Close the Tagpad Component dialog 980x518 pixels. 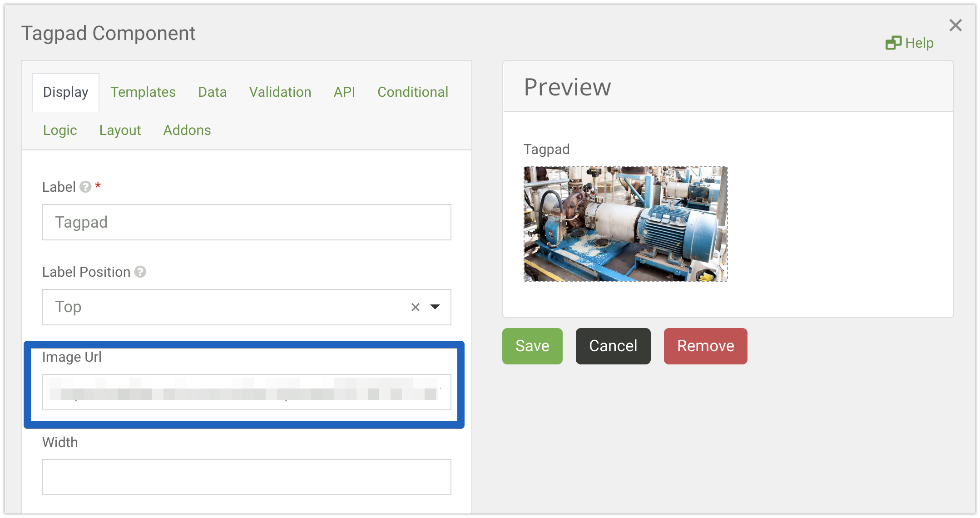955,25
